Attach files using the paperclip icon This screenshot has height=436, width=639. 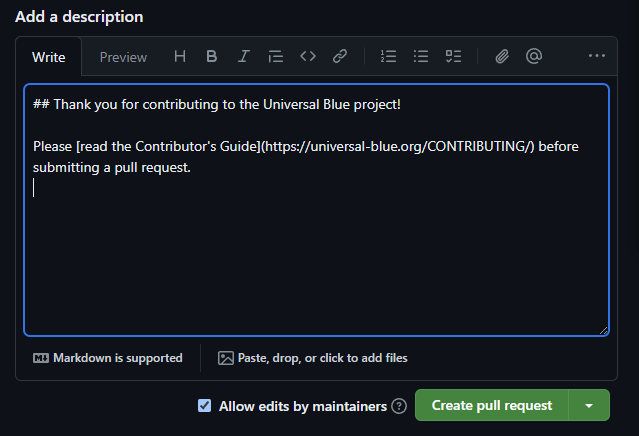tap(502, 57)
